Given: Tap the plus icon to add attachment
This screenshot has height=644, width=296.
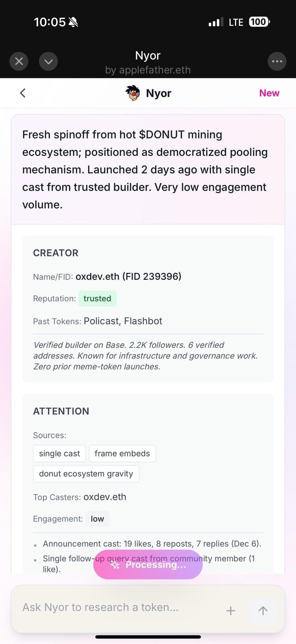Looking at the screenshot, I should (x=230, y=610).
